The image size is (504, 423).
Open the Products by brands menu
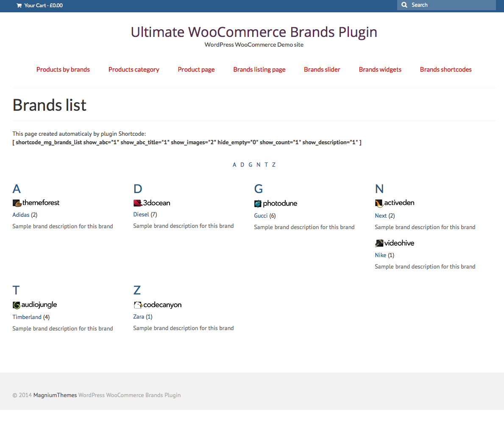63,70
